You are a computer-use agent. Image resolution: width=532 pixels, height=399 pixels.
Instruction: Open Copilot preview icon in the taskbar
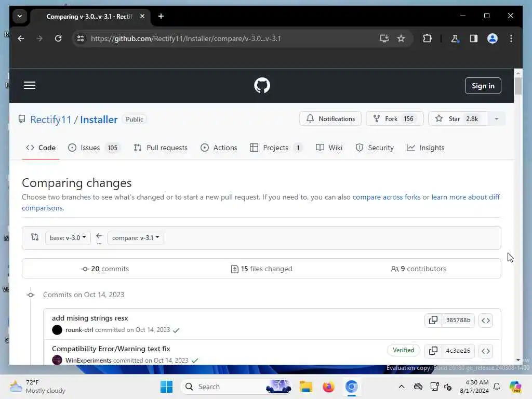click(515, 387)
